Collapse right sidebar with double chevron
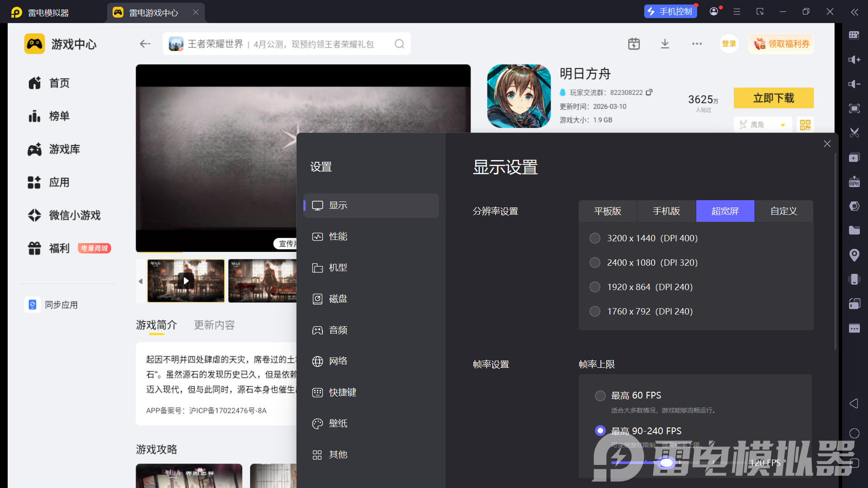 (x=854, y=12)
